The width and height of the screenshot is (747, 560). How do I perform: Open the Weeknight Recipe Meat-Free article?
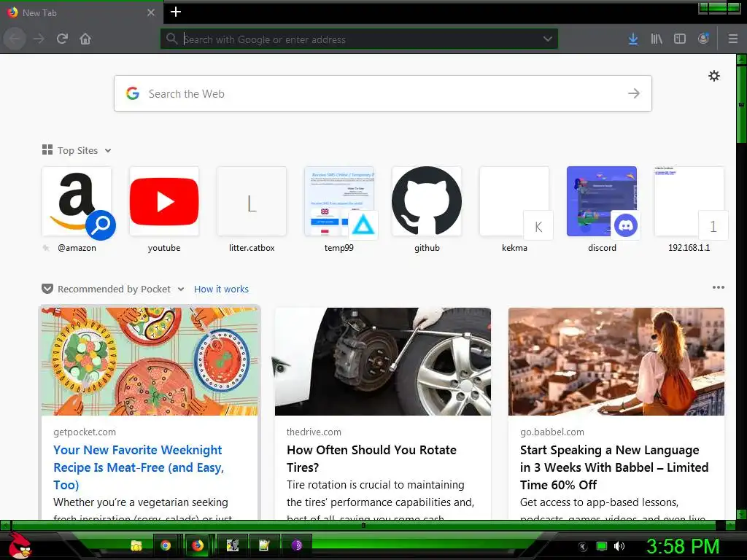point(138,467)
